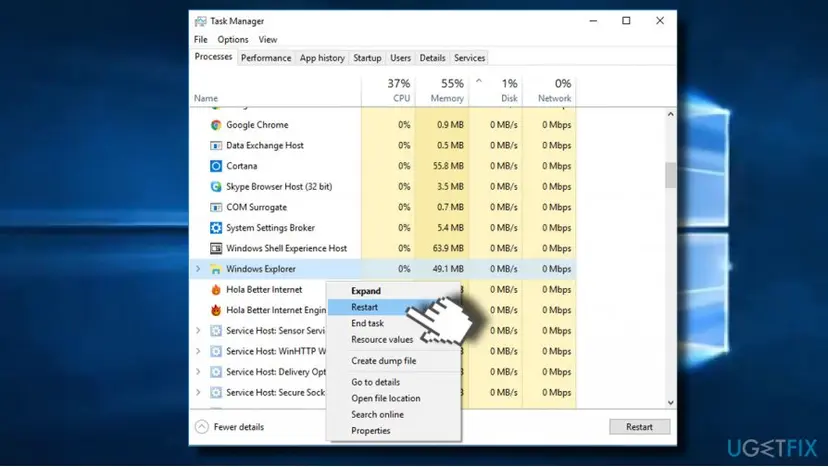
Task: Click the Windows Explorer folder icon
Action: pos(216,269)
